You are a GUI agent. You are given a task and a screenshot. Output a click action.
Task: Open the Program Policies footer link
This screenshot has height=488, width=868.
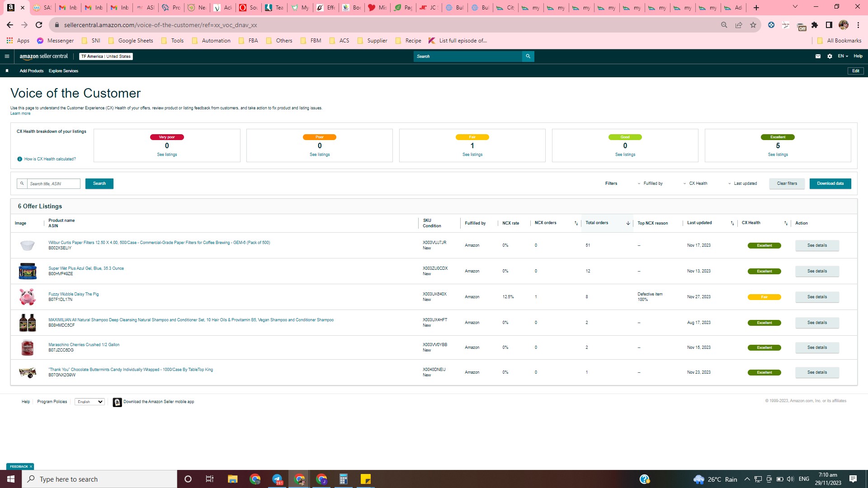[52, 402]
